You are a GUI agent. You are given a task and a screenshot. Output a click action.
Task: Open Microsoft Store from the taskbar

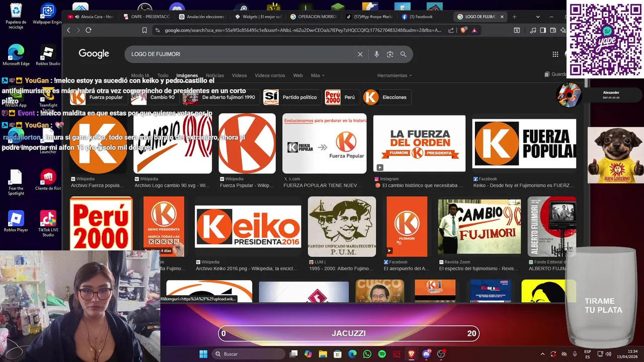click(x=338, y=354)
